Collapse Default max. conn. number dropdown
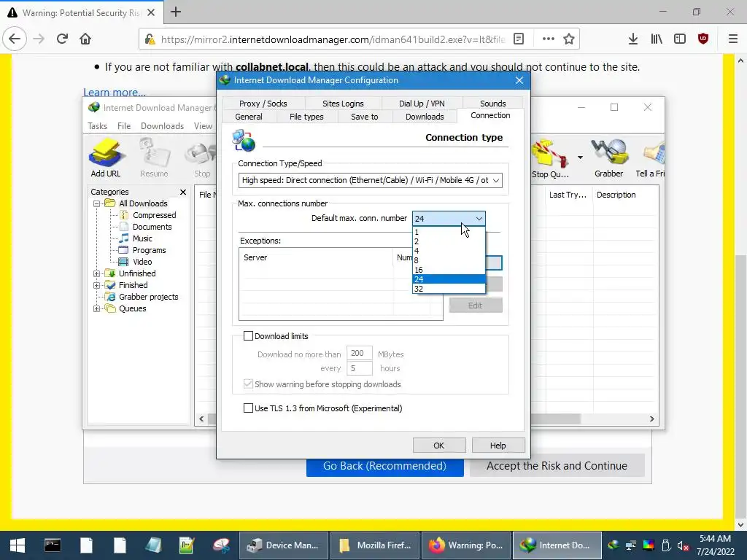 pos(479,219)
